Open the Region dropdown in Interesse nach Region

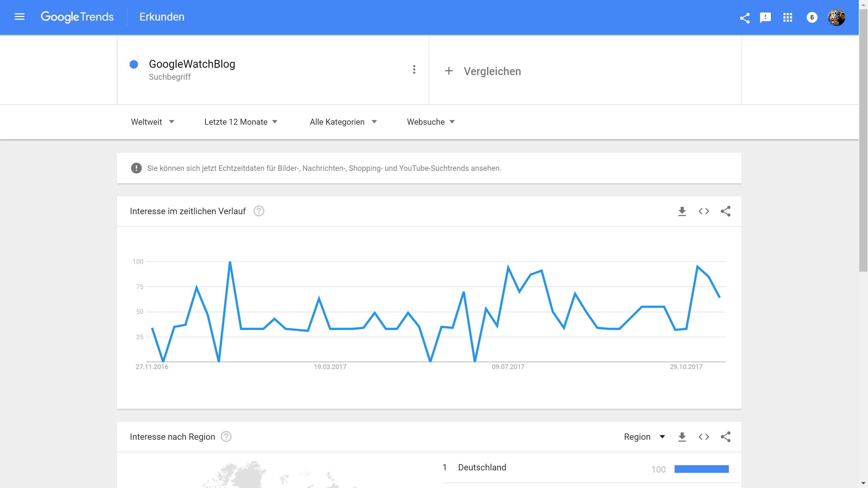pyautogui.click(x=644, y=437)
